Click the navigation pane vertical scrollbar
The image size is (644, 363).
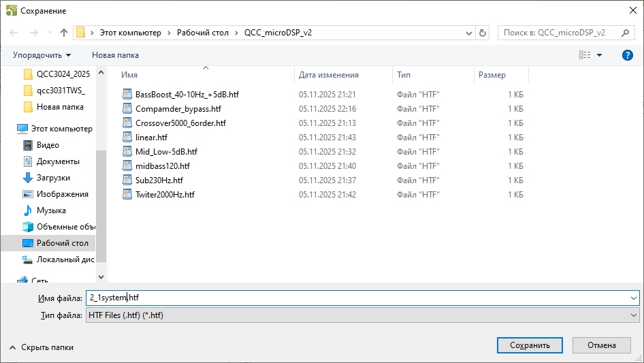pyautogui.click(x=101, y=204)
